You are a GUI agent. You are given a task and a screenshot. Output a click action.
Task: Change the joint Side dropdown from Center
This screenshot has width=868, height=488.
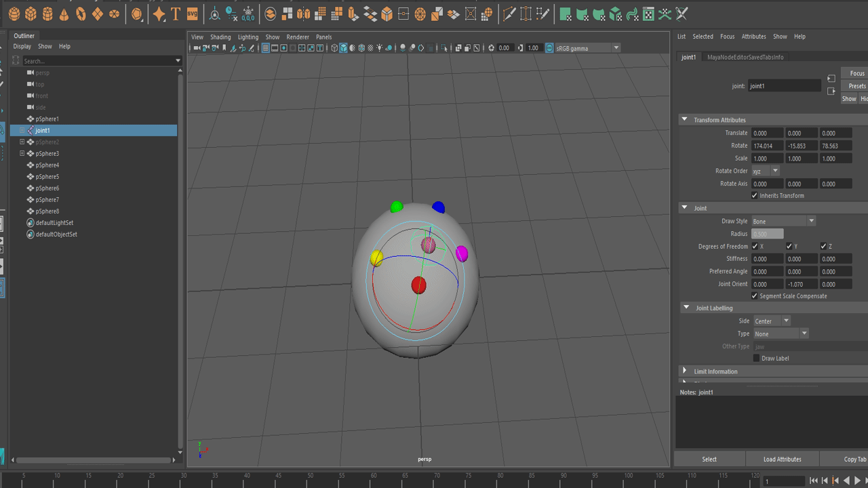772,321
